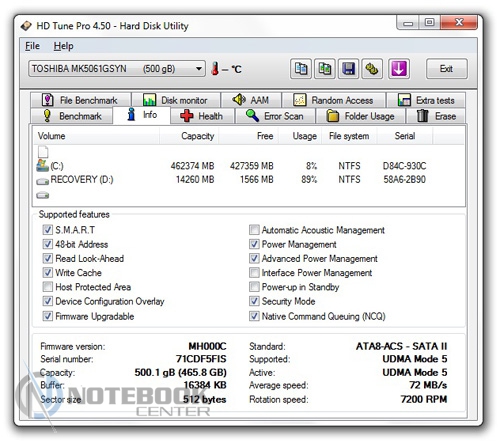Toggle the Security Mode checkbox
Image resolution: width=500 pixels, height=443 pixels.
click(254, 301)
